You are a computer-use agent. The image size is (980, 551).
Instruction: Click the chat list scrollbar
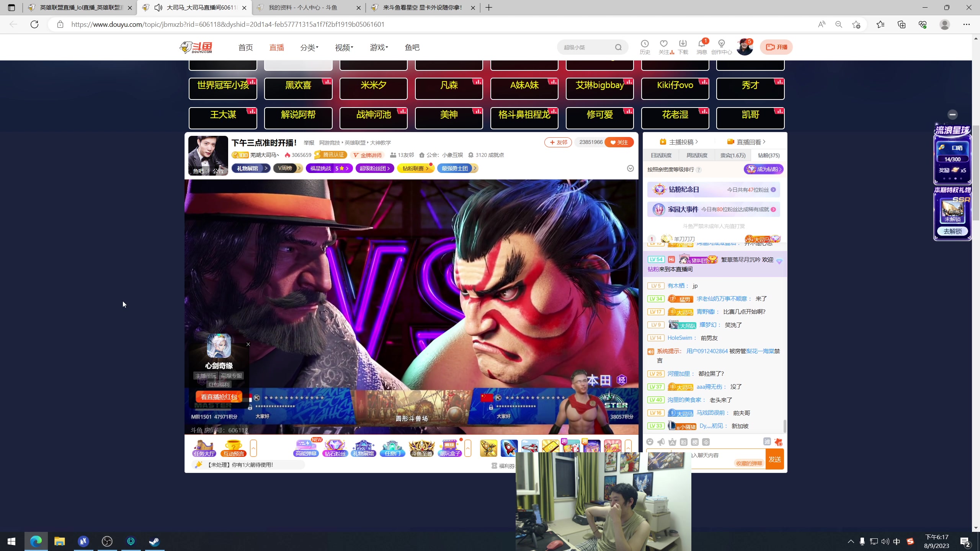(785, 426)
